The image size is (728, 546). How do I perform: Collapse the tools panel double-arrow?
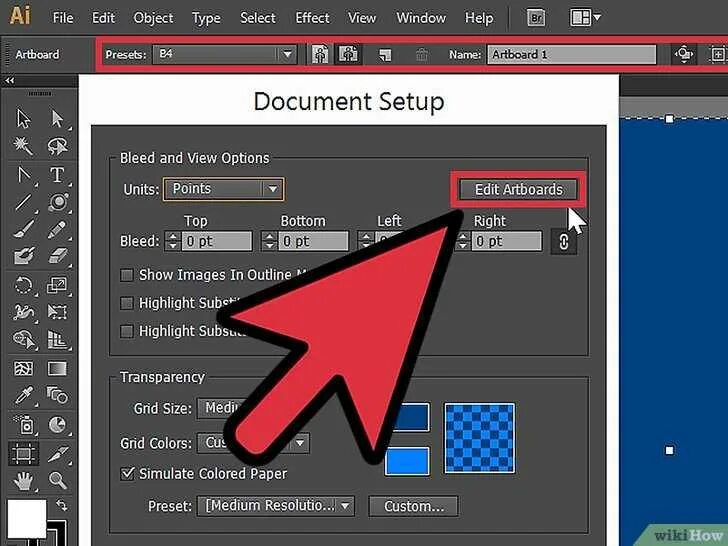(9, 81)
